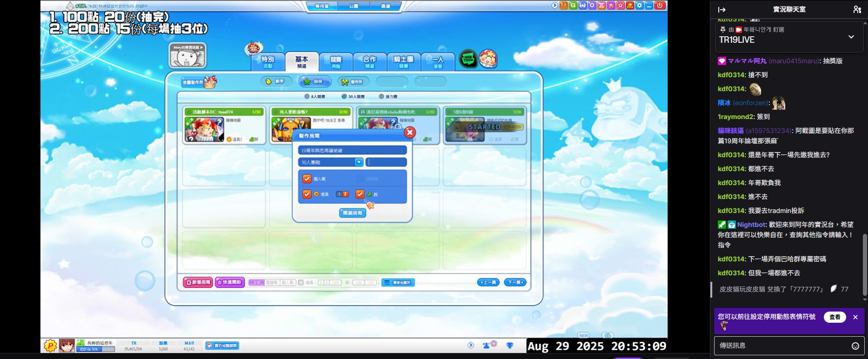The image size is (868, 359).
Task: Switch to the 騎士團 tab
Action: pos(404,62)
